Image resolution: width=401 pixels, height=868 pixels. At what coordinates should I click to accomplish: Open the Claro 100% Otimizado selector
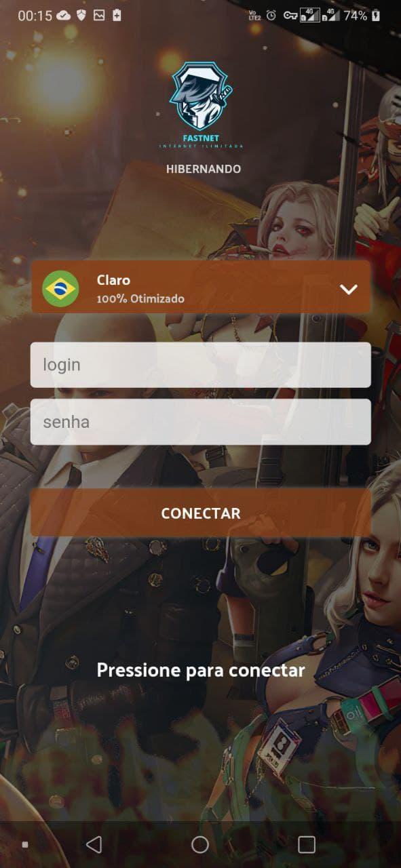coord(201,288)
